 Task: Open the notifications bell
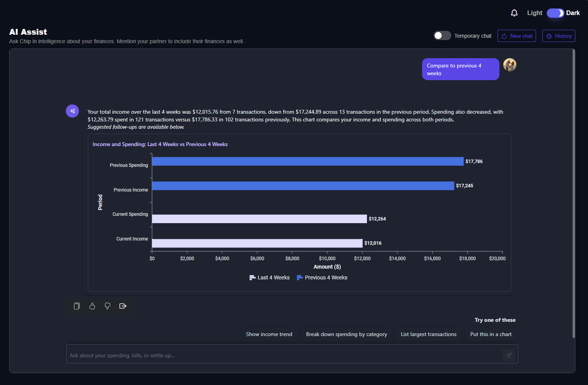click(514, 13)
